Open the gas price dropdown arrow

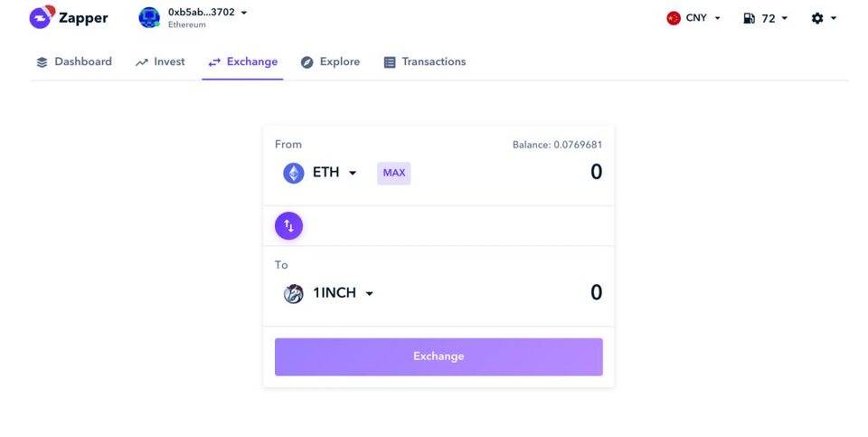click(784, 18)
